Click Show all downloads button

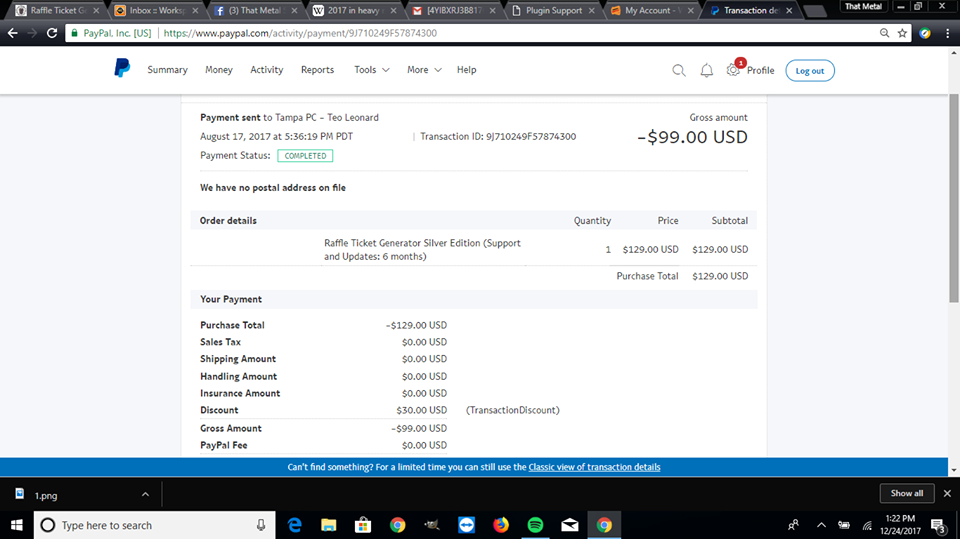pyautogui.click(x=907, y=493)
